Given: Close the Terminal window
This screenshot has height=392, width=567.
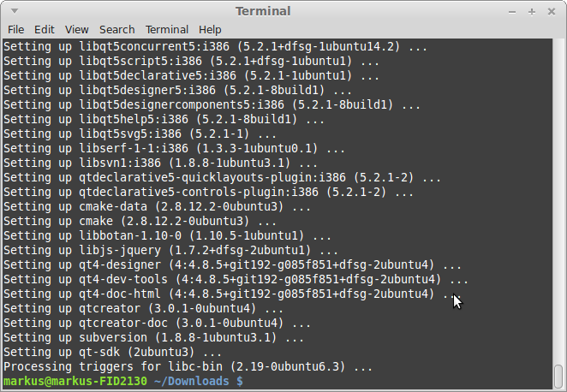Looking at the screenshot, I should 550,11.
